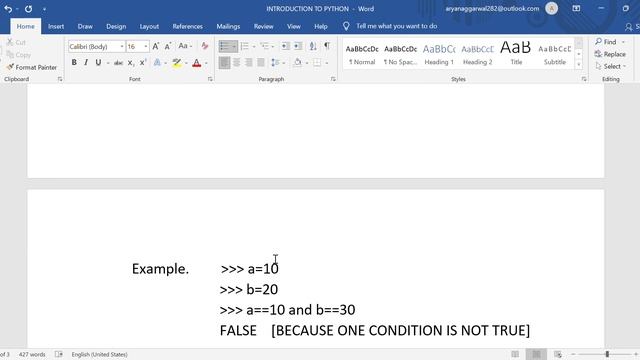Screen dimensions: 640x360
Task: Click the Text Effects and Typography icon
Action: (x=157, y=62)
